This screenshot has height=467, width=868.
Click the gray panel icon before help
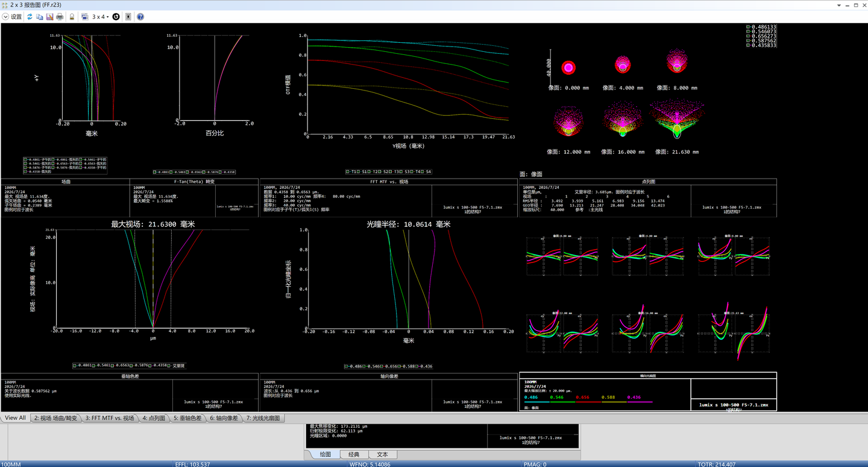coord(128,17)
